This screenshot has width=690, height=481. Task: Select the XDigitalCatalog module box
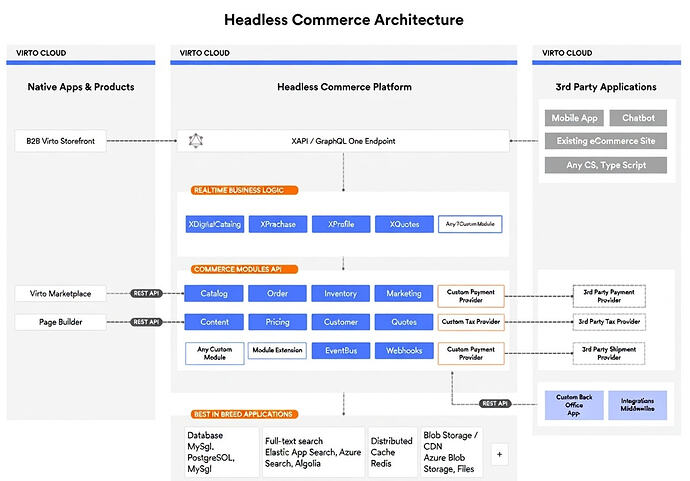coord(215,224)
